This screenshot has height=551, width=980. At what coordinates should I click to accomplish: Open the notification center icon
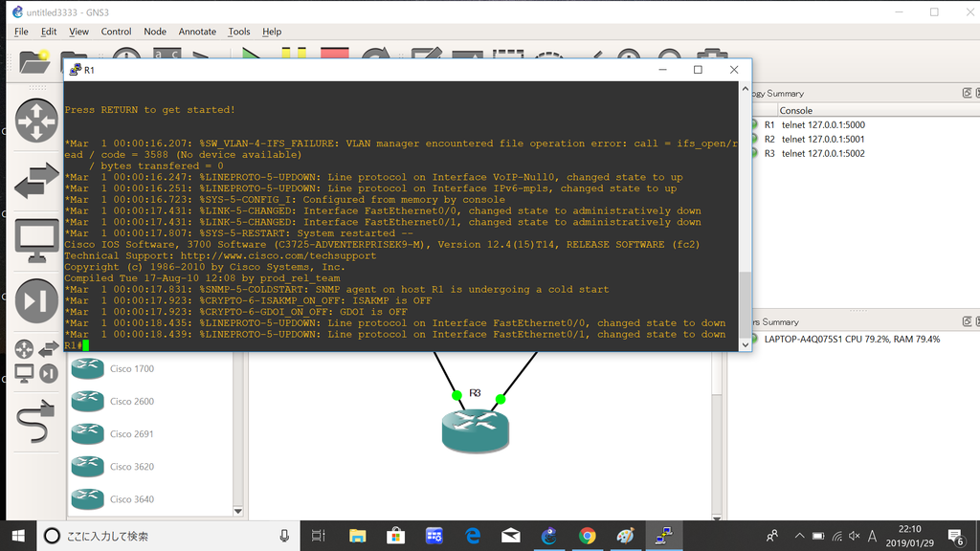(955, 536)
